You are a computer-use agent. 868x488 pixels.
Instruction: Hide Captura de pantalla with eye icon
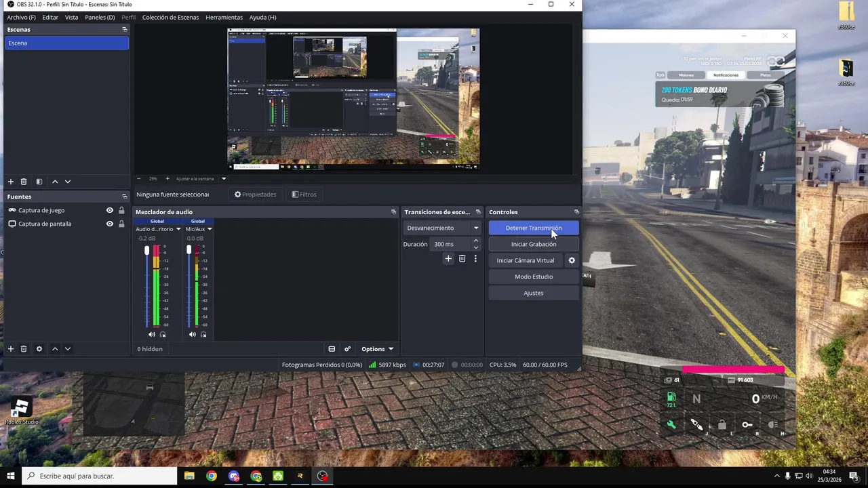(110, 224)
